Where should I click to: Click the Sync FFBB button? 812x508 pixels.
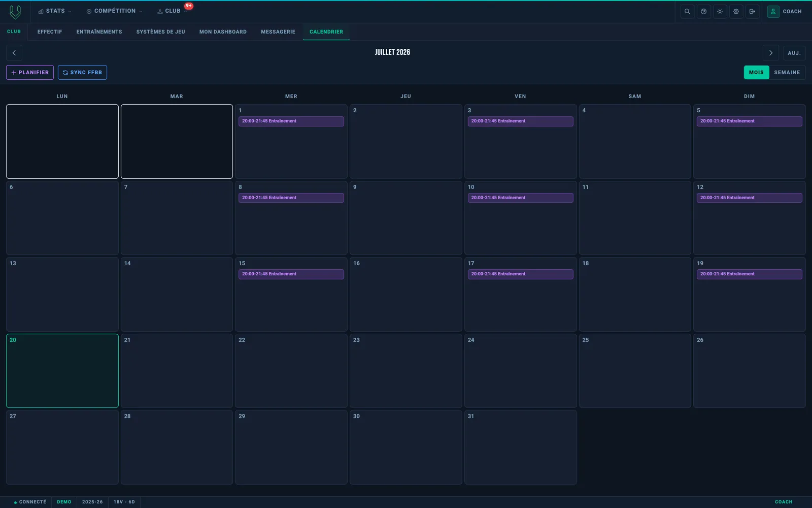pyautogui.click(x=82, y=73)
